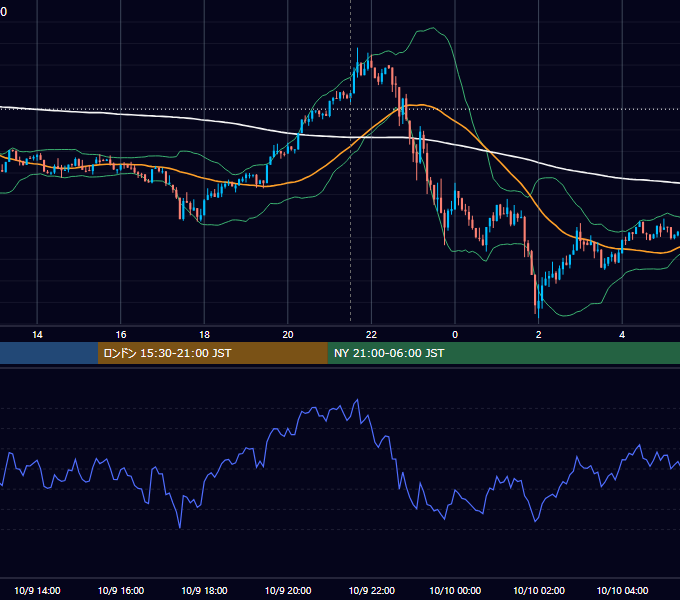Click the 10/10 02:00 time label
The height and width of the screenshot is (600, 680).
pos(539,590)
